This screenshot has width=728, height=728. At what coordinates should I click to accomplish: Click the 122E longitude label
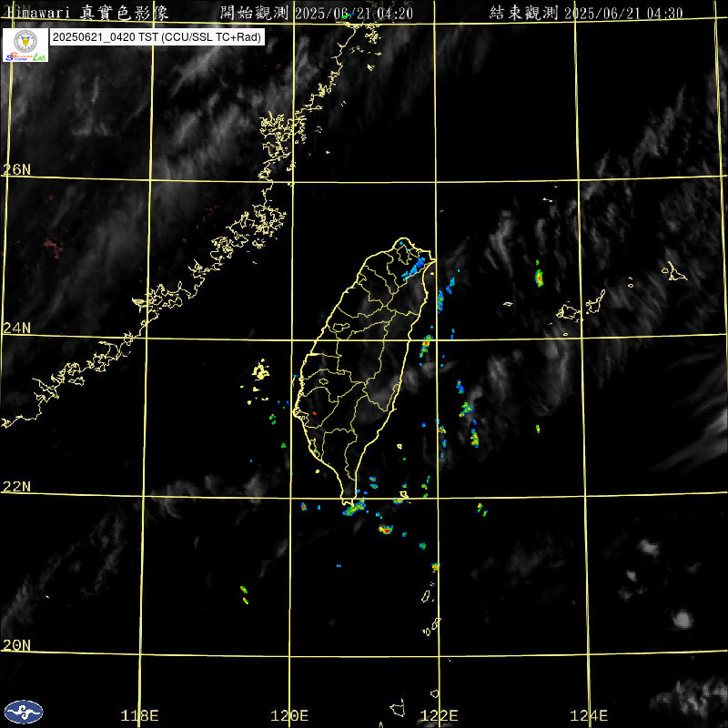tap(439, 715)
